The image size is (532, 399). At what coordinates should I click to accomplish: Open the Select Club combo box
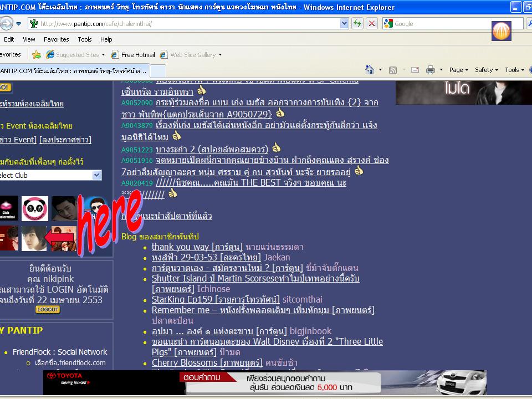pyautogui.click(x=51, y=176)
